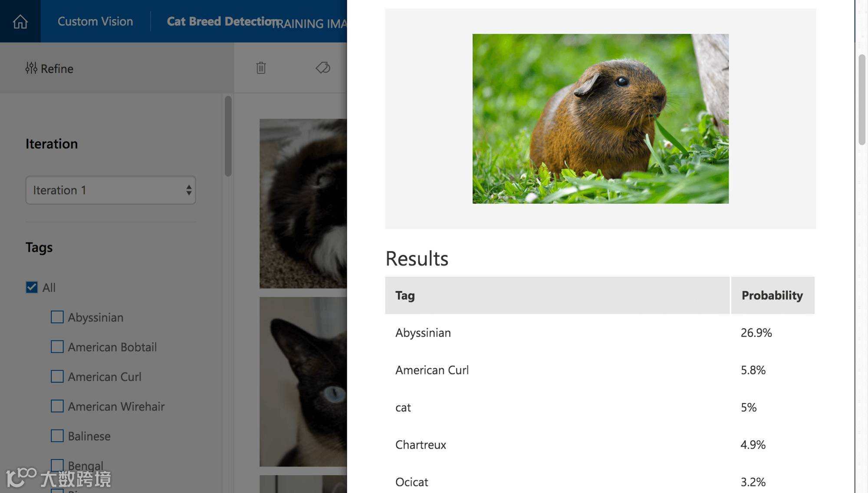Viewport: 868px width, 493px height.
Task: Check the Abyssinian tag checkbox
Action: (x=57, y=317)
